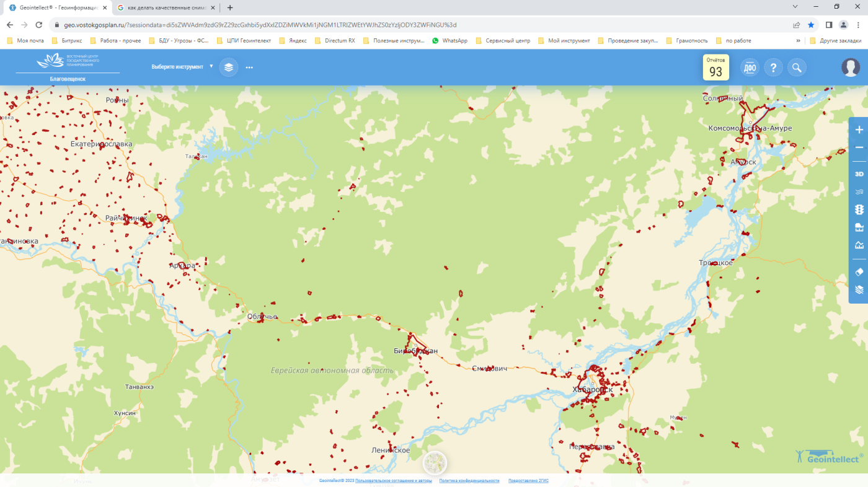Expand the Выберите инструмент dropdown
The width and height of the screenshot is (868, 487).
pos(182,67)
